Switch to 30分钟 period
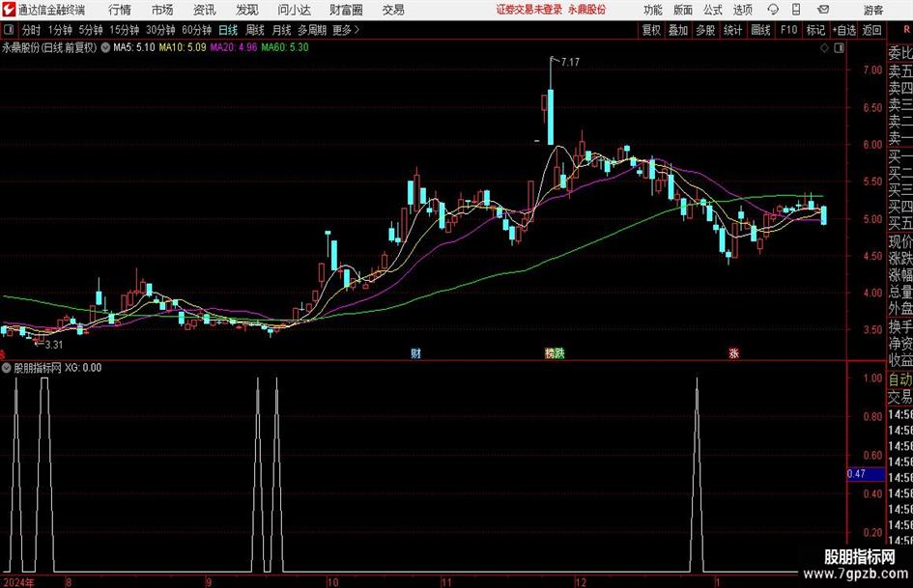Screen dimensions: 913x588 [160, 30]
